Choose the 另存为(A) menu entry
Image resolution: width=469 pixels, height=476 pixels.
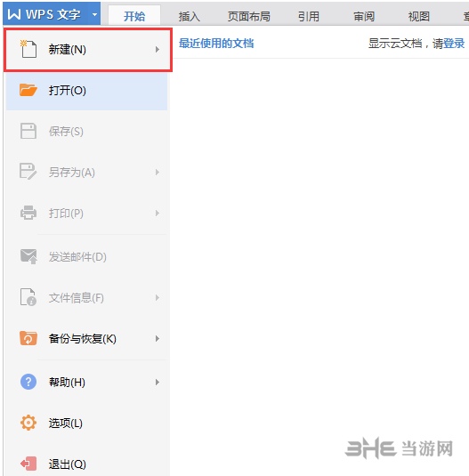87,172
